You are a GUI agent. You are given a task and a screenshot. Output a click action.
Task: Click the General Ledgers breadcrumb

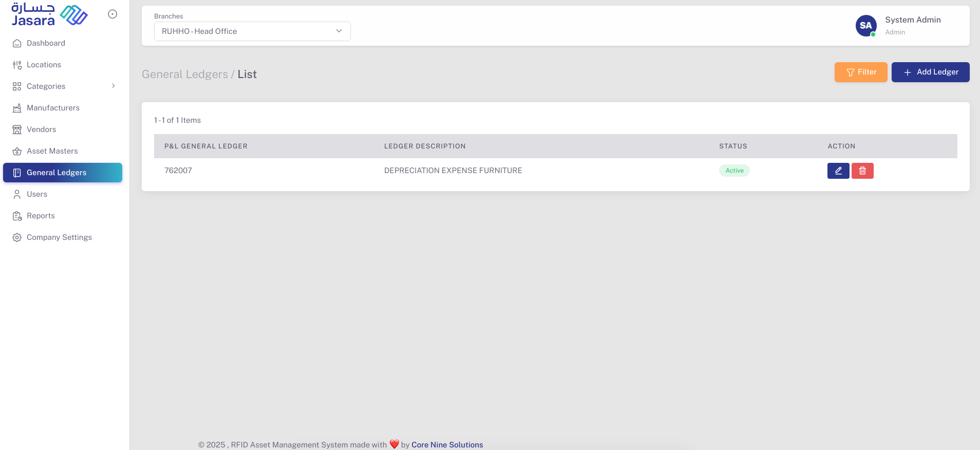185,74
